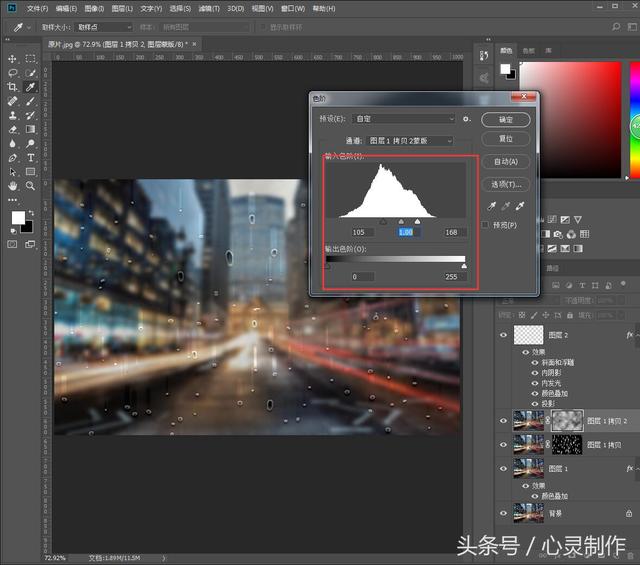Open the 预设 preset dropdown

point(403,119)
